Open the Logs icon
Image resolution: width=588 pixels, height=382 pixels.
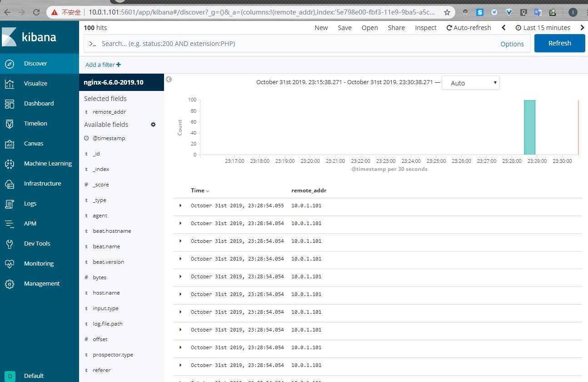[x=10, y=204]
